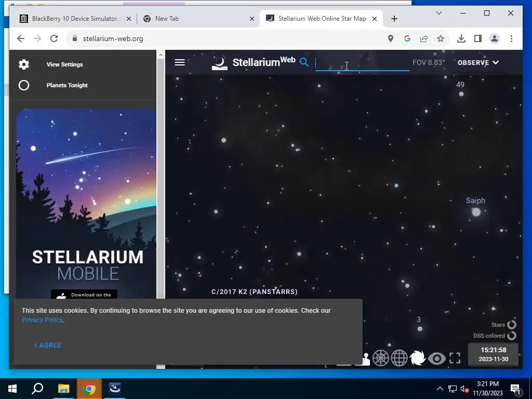
Task: Toggle night mode eye icon
Action: coord(436,358)
